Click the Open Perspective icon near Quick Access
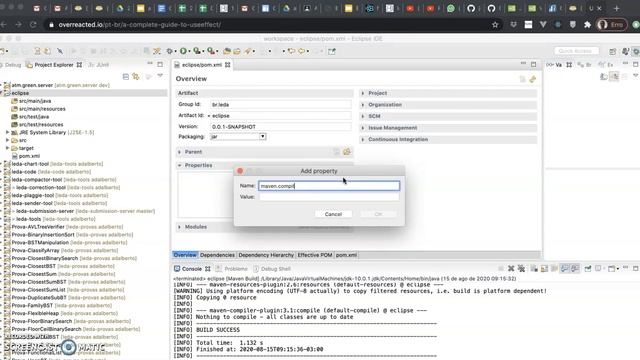Image resolution: width=640 pixels, height=360 pixels. click(x=612, y=51)
